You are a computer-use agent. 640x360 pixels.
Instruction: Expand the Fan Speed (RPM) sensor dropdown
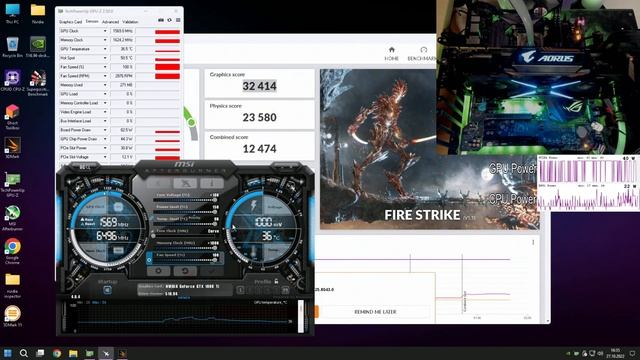pyautogui.click(x=105, y=76)
